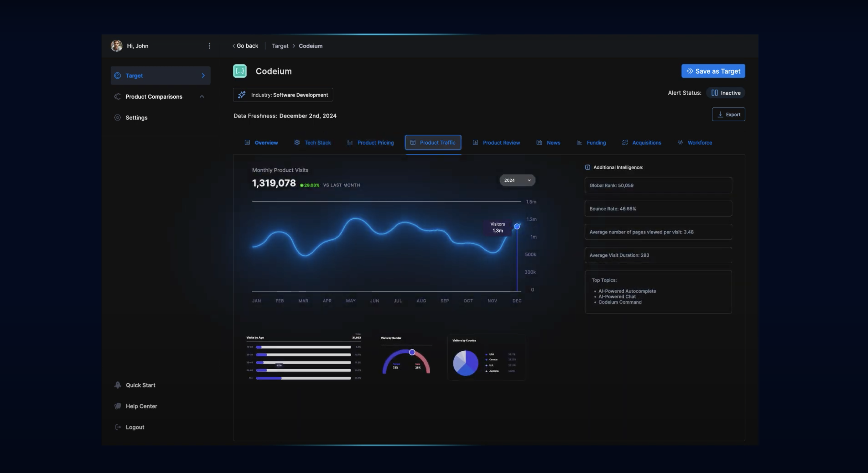Click John's profile avatar

[x=116, y=46]
